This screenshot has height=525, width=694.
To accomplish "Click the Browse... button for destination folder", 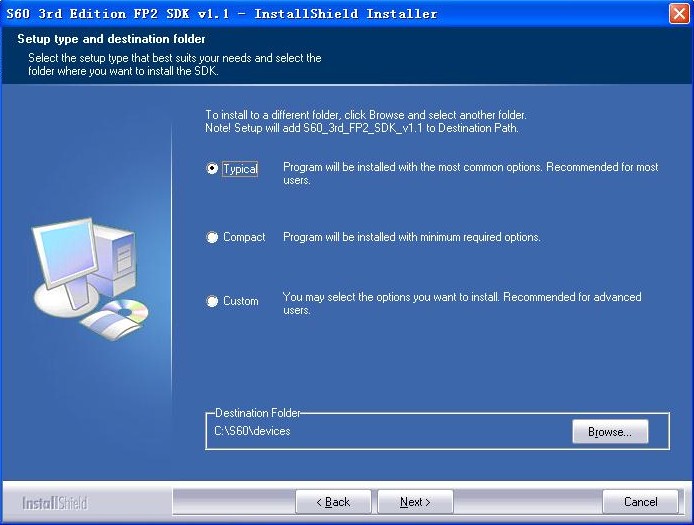I will [610, 432].
